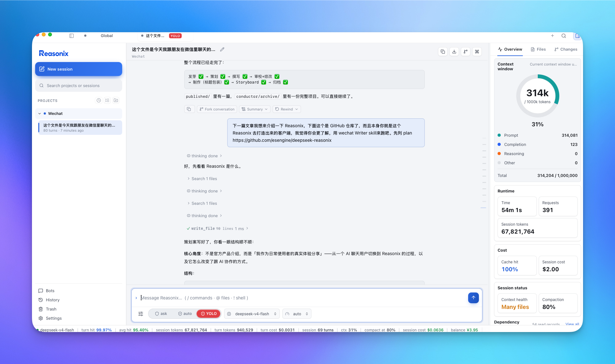
Task: Click the teal Prompt legend dot
Action: [499, 135]
